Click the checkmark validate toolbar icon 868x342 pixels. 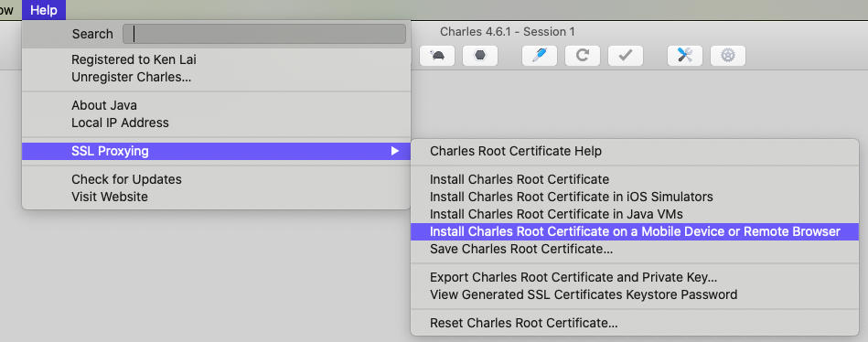tap(626, 56)
